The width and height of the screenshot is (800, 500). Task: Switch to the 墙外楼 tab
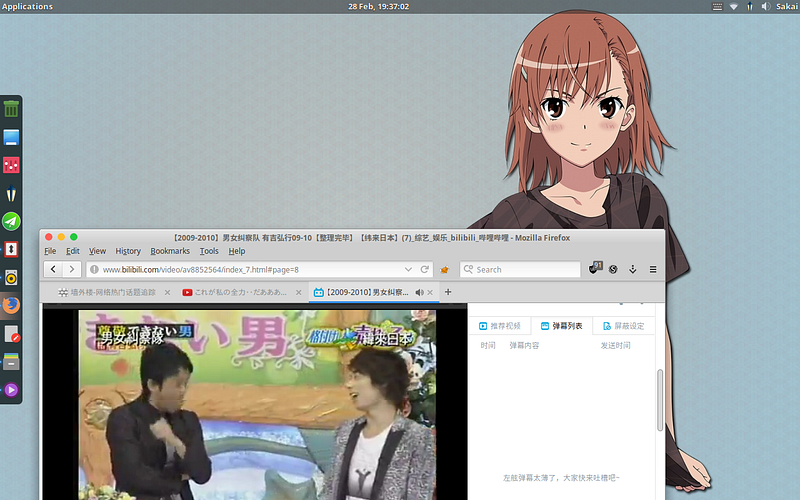point(112,292)
